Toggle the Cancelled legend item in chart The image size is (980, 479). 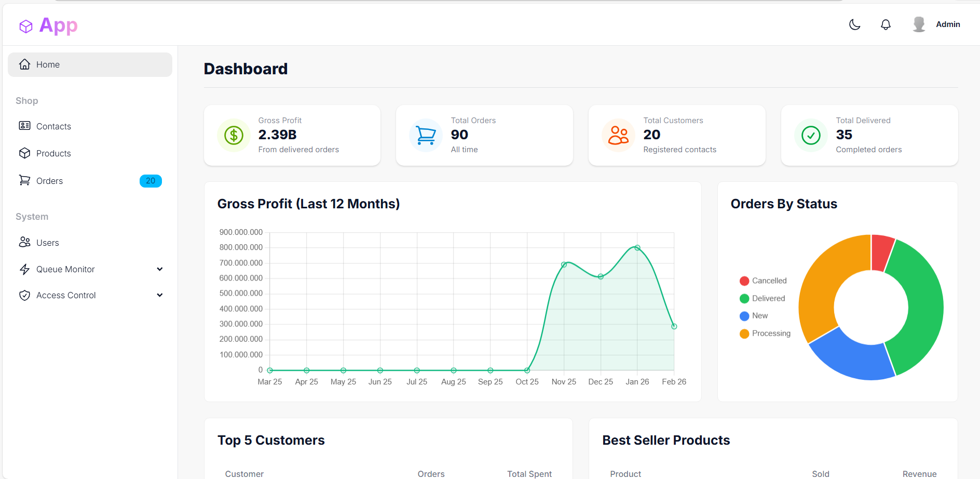coord(763,281)
